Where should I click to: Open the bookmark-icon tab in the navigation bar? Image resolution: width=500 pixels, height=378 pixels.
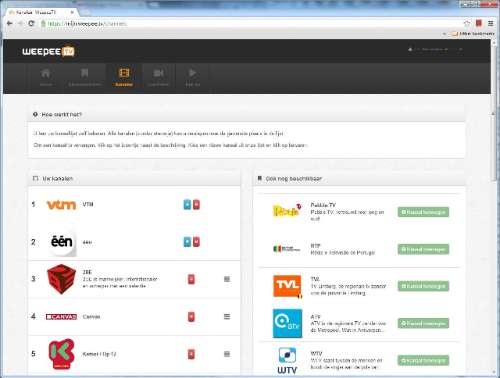[x=85, y=77]
